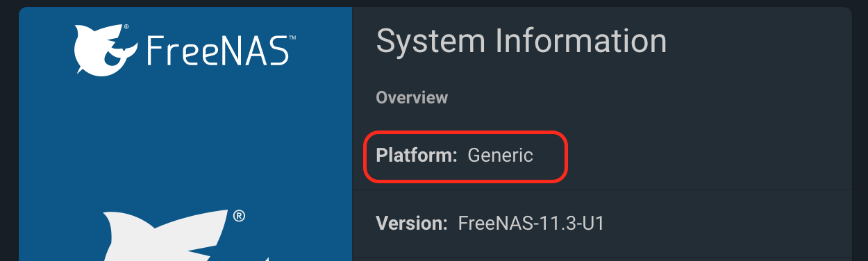Select the System Information heading

[x=521, y=41]
